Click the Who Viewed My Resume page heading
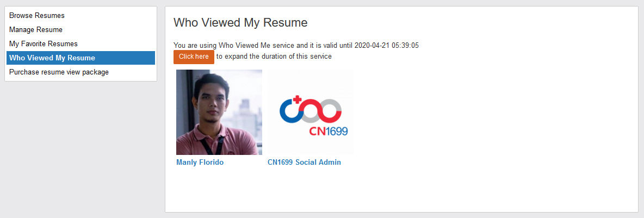This screenshot has height=218, width=644. click(x=240, y=22)
